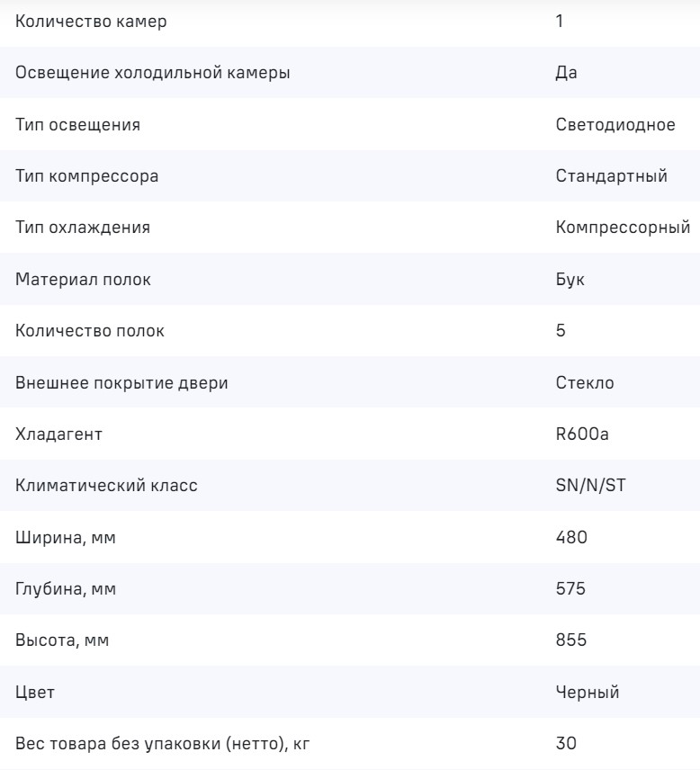
Task: Click the 'Тип компрессора' label
Action: 87,176
